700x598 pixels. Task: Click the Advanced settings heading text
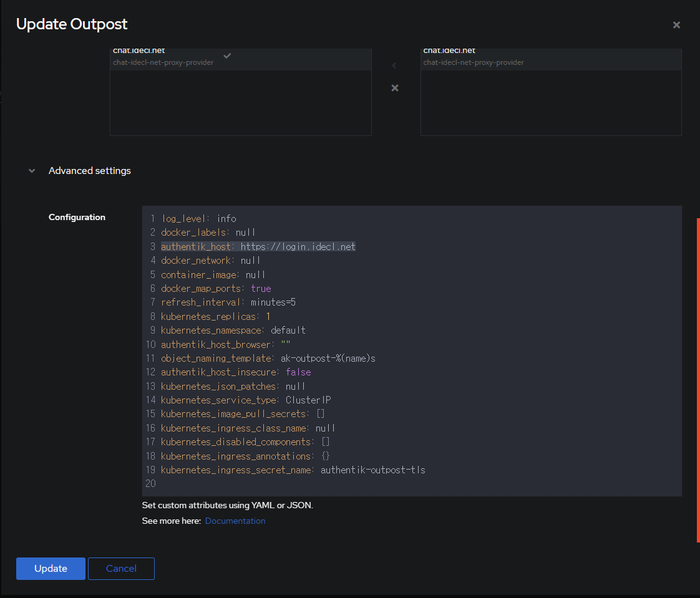[90, 171]
